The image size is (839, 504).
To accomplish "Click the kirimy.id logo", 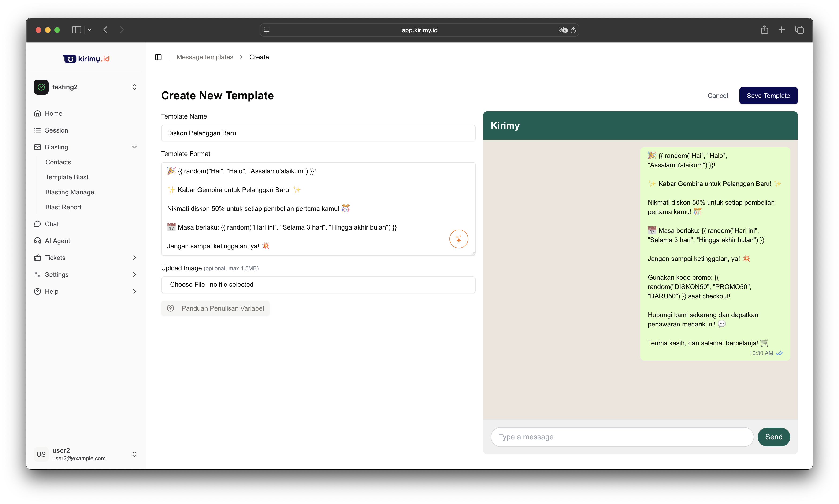I will pyautogui.click(x=86, y=58).
